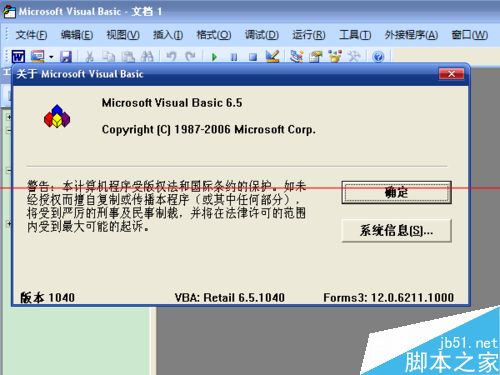This screenshot has width=500, height=375.
Task: Open the 运行(R) menu
Action: (x=309, y=35)
